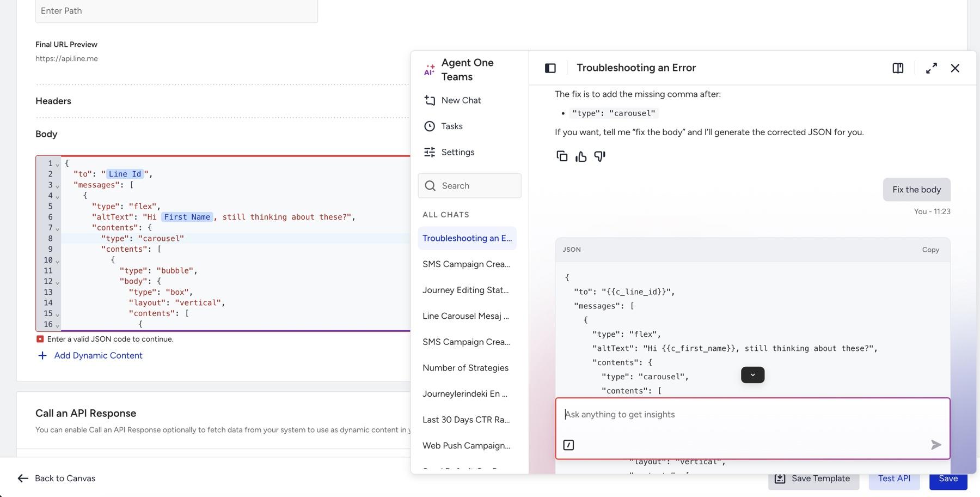Viewport: 980px width, 497px height.
Task: Close the Agent One chat panel
Action: pos(955,68)
